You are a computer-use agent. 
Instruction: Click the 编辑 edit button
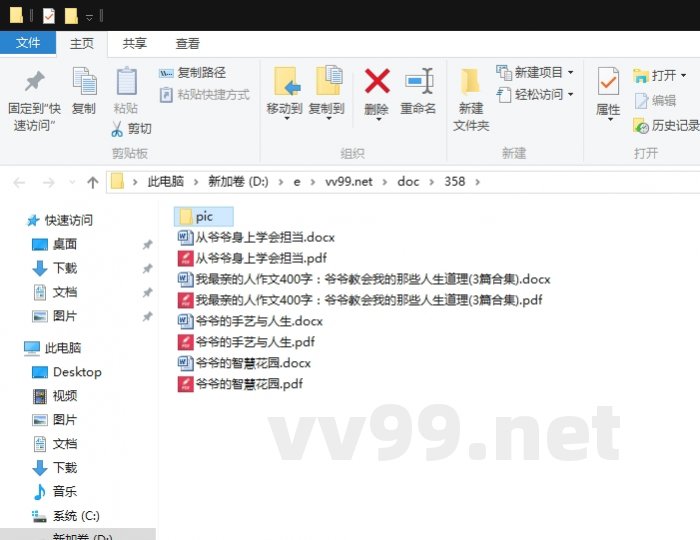[656, 101]
